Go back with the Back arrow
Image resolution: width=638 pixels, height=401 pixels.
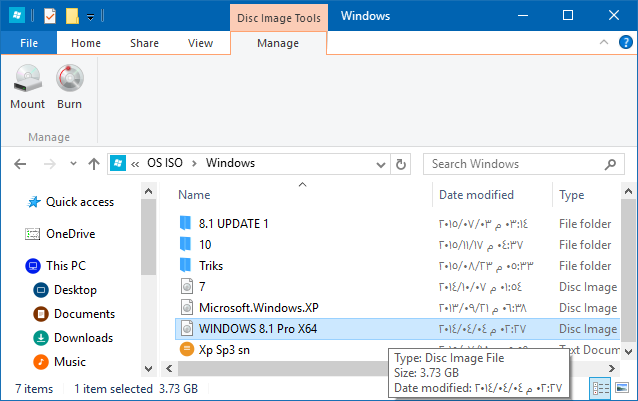point(20,164)
